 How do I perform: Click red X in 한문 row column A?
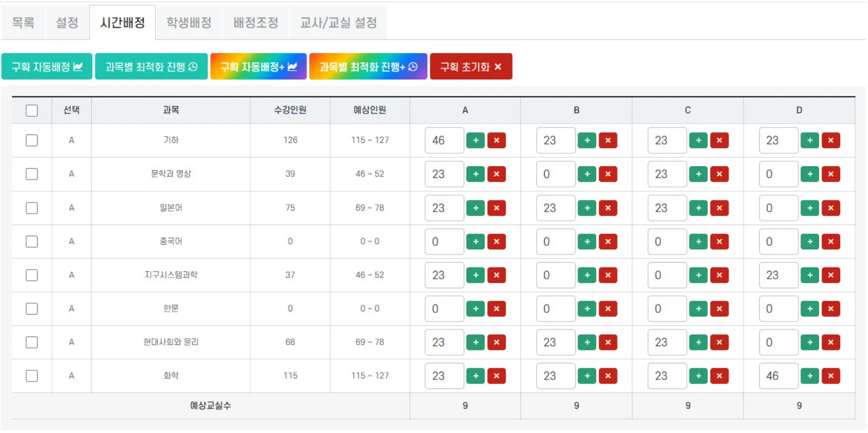(496, 309)
